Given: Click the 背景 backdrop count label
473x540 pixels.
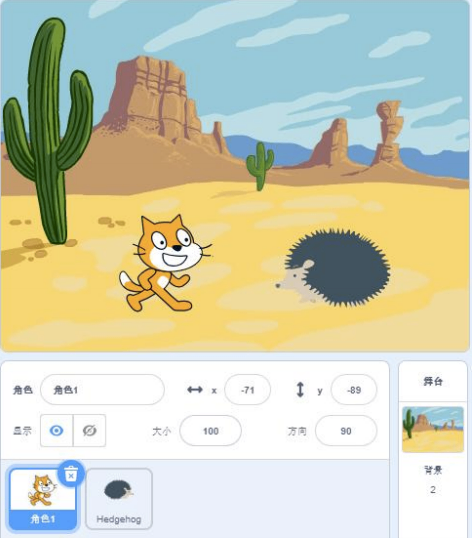Looking at the screenshot, I should click(433, 470).
